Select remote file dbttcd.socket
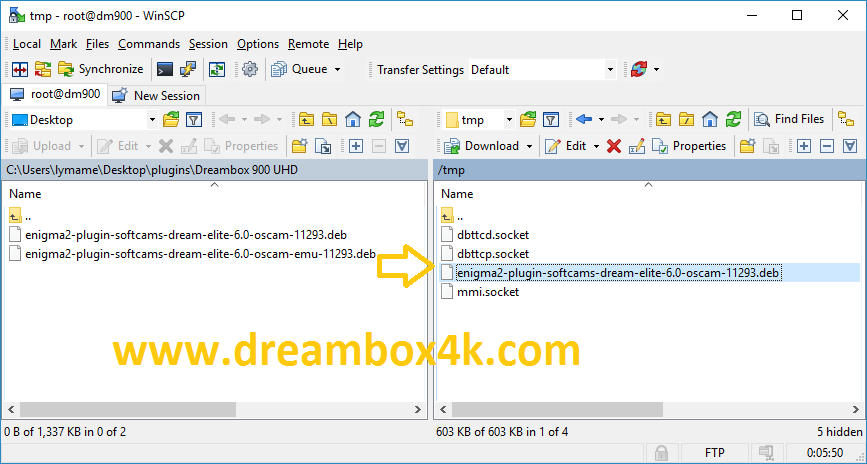This screenshot has width=867, height=464. (x=485, y=235)
